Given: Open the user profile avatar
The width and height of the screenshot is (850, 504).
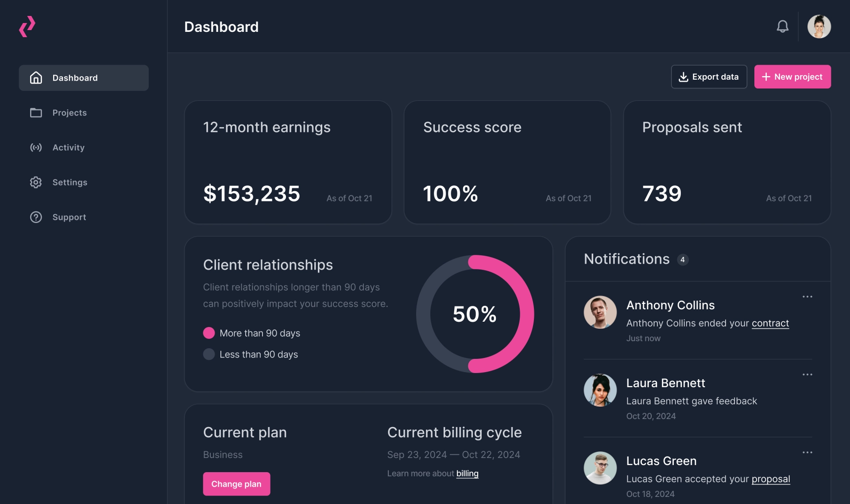Looking at the screenshot, I should (x=819, y=27).
